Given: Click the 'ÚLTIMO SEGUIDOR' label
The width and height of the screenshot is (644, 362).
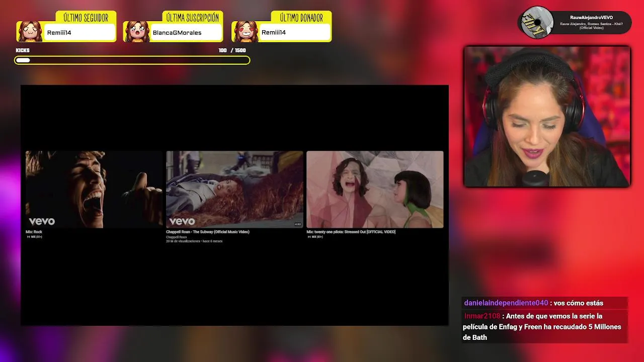Looking at the screenshot, I should pos(86,18).
